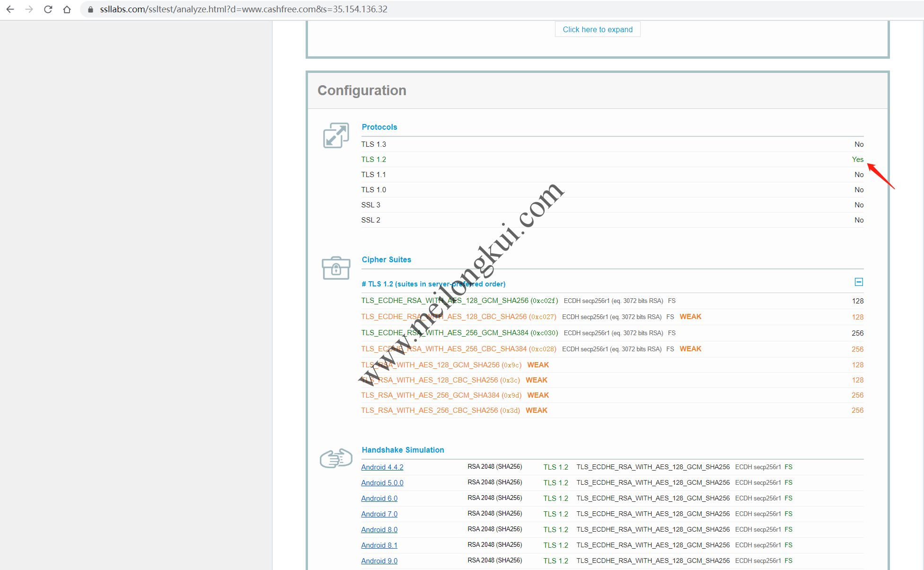The width and height of the screenshot is (924, 570).
Task: Go back to the previous page
Action: click(x=10, y=9)
